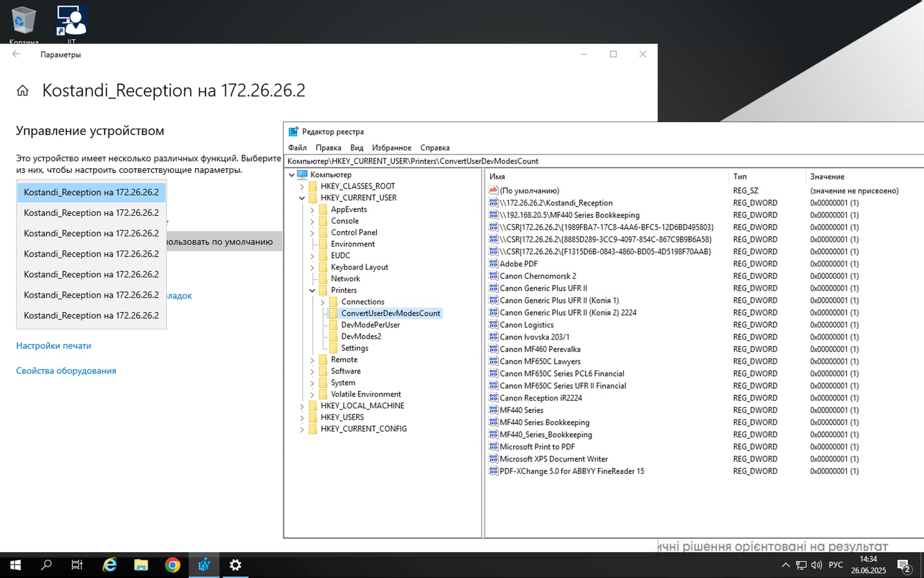Open Chrome from the taskbar
This screenshot has height=578, width=924.
[172, 565]
